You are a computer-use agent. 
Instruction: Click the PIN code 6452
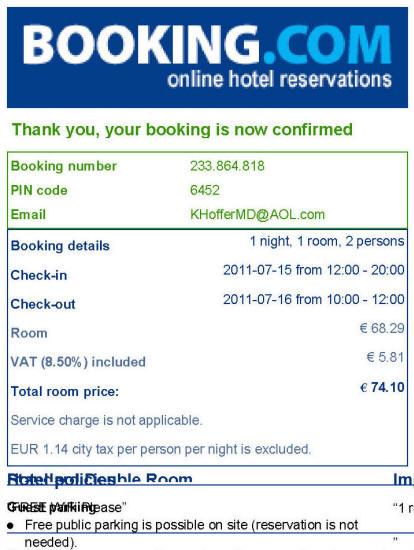coord(205,190)
